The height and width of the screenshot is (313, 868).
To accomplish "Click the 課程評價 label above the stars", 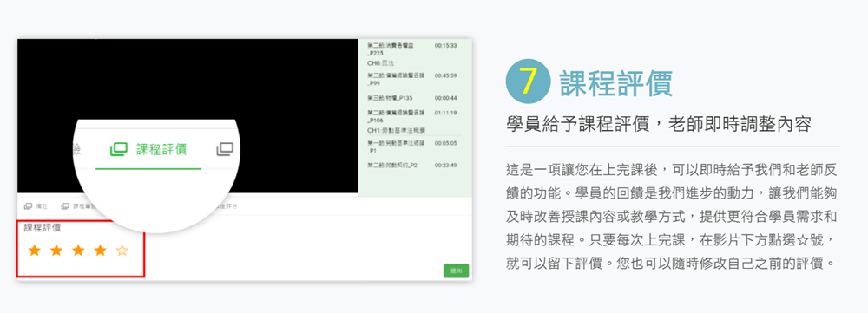I will pos(42,228).
